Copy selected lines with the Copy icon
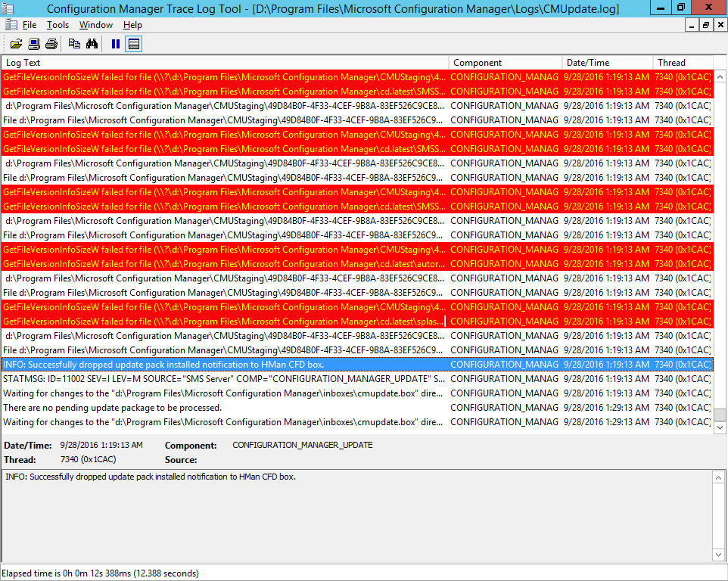Image resolution: width=728 pixels, height=581 pixels. pyautogui.click(x=74, y=44)
